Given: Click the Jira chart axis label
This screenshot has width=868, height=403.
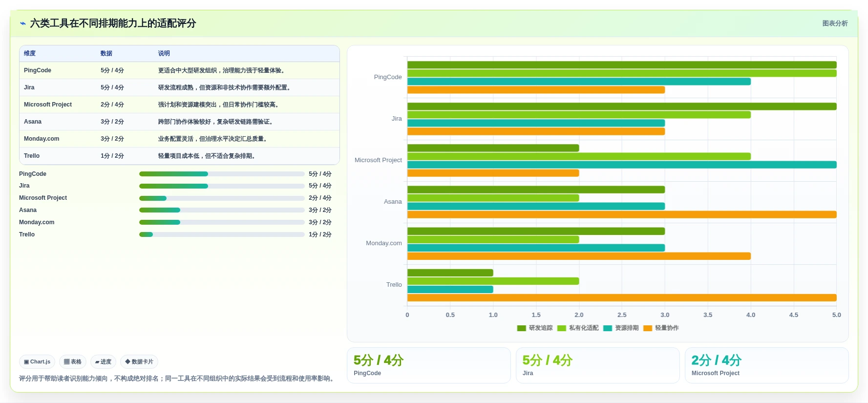Looking at the screenshot, I should [397, 119].
